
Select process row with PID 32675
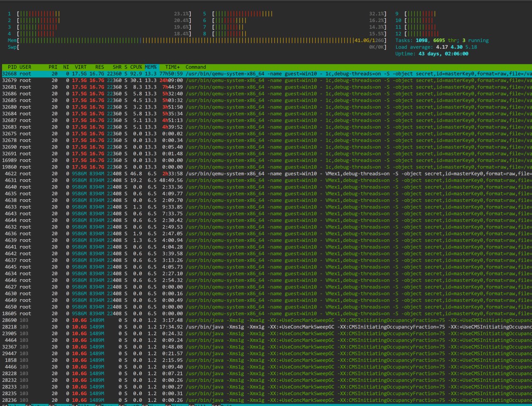pos(266,134)
